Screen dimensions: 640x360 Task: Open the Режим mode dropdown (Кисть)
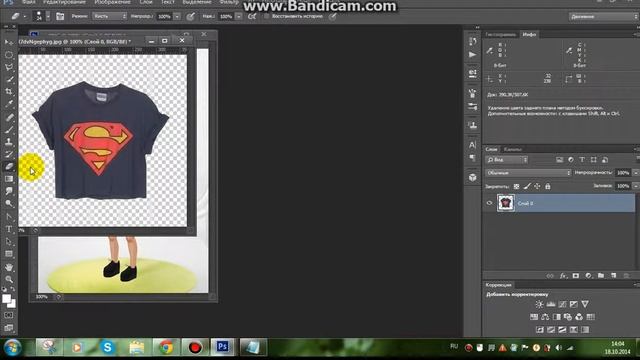point(109,16)
